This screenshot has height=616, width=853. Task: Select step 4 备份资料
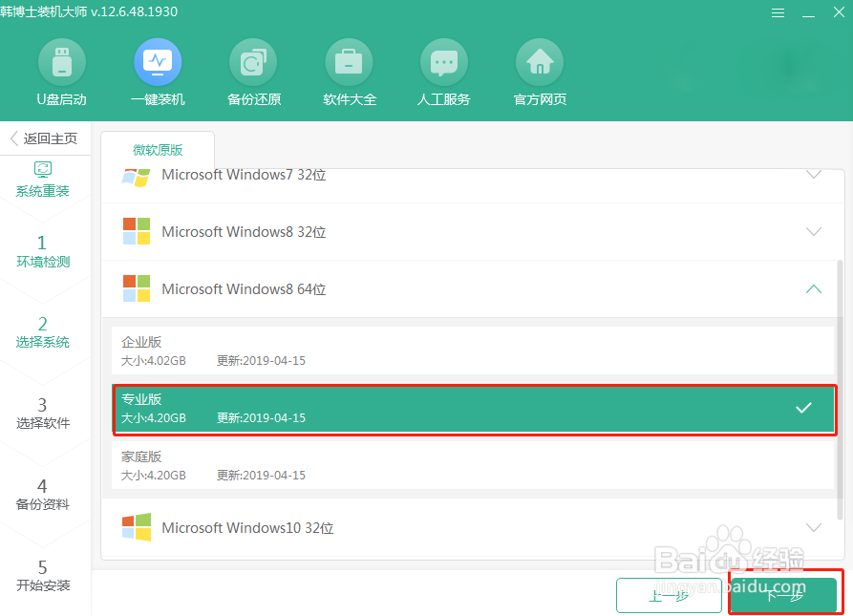click(43, 494)
